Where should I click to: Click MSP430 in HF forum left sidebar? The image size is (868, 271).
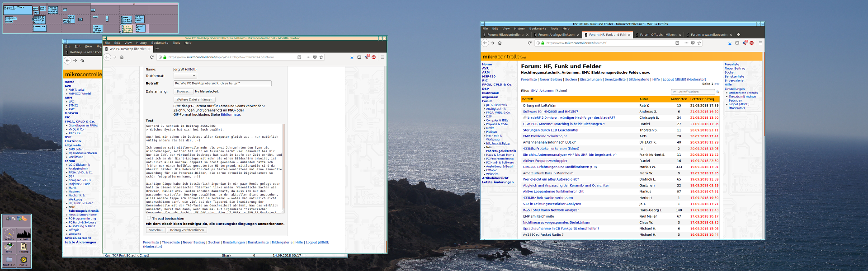click(489, 76)
